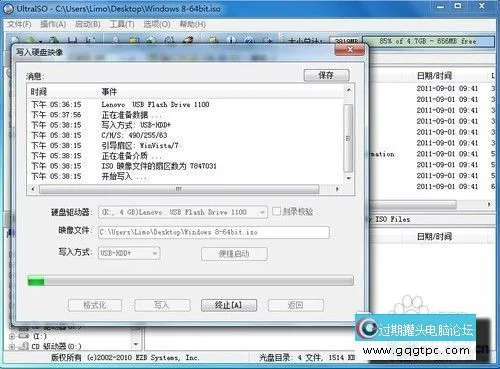Image resolution: width=500 pixels, height=369 pixels.
Task: Stop writing with 终止[A] button
Action: 229,305
